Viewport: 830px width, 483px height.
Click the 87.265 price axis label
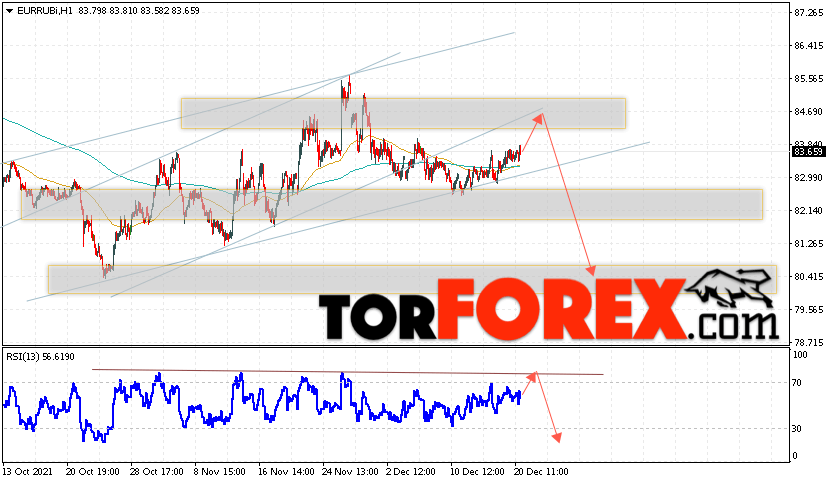click(809, 13)
